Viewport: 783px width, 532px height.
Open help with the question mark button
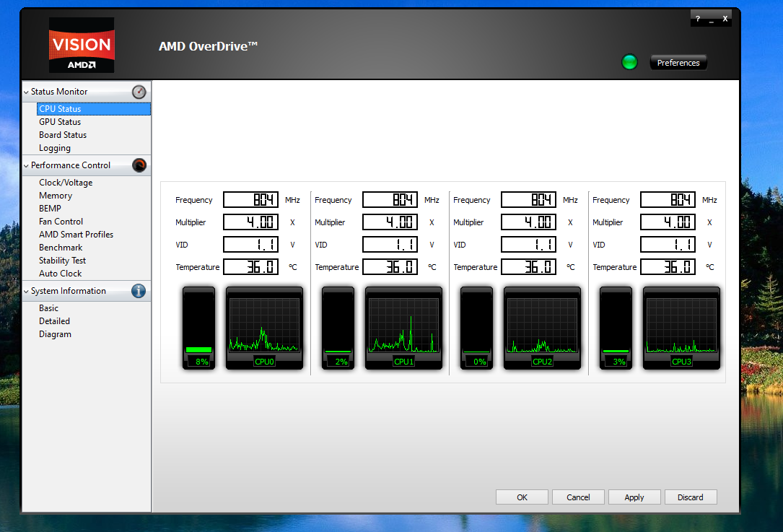click(x=698, y=19)
